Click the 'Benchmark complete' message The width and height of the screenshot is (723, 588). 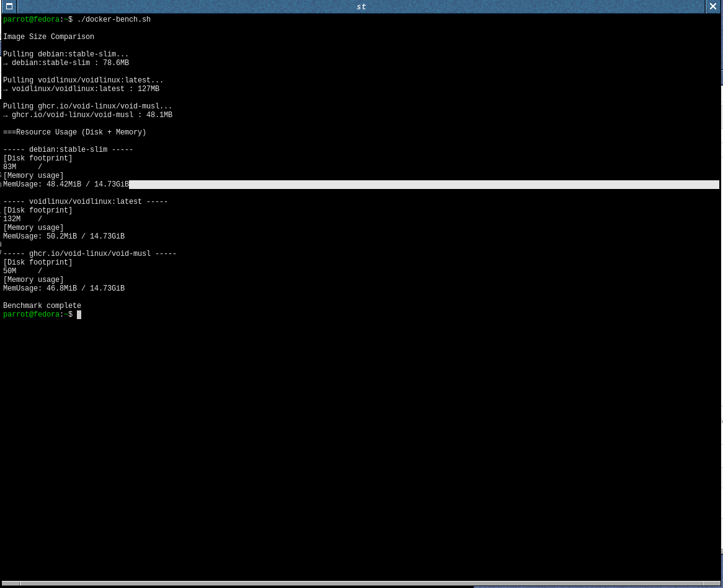(x=42, y=306)
